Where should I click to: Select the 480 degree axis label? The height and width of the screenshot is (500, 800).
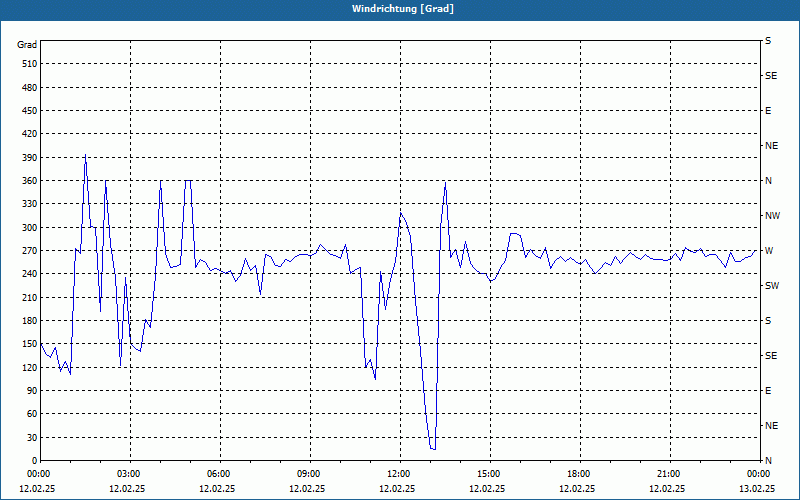30,88
